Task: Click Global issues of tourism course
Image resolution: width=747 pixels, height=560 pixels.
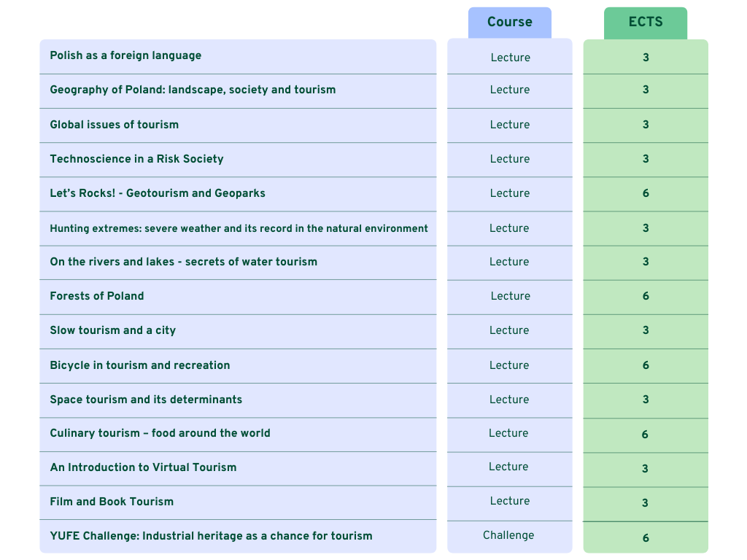Action: (x=114, y=125)
